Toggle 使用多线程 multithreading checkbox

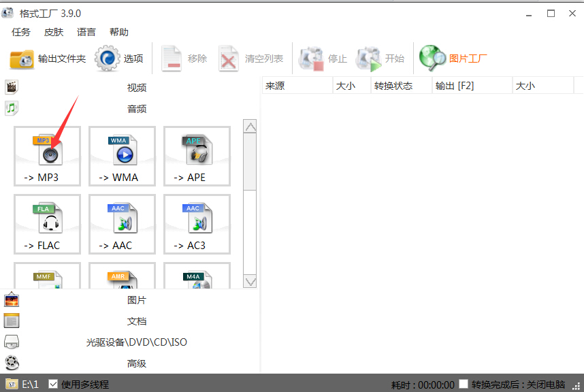(53, 384)
